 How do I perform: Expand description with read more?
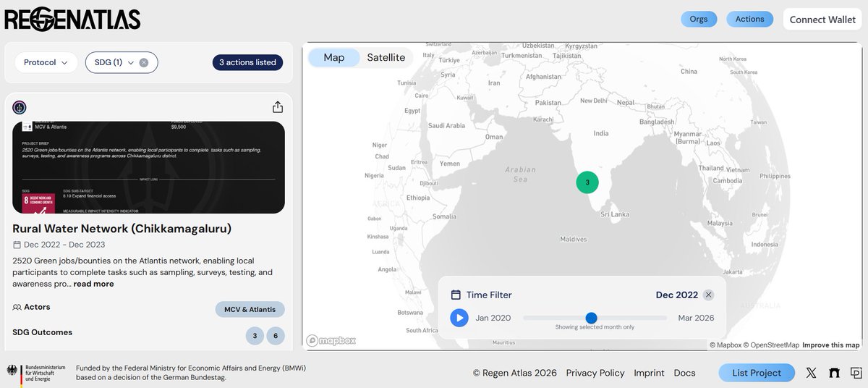click(93, 284)
